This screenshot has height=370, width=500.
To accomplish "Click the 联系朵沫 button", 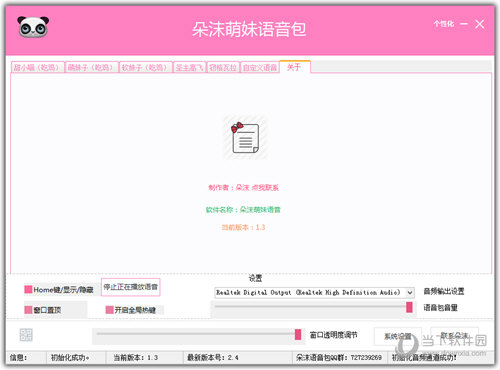I will 454,335.
